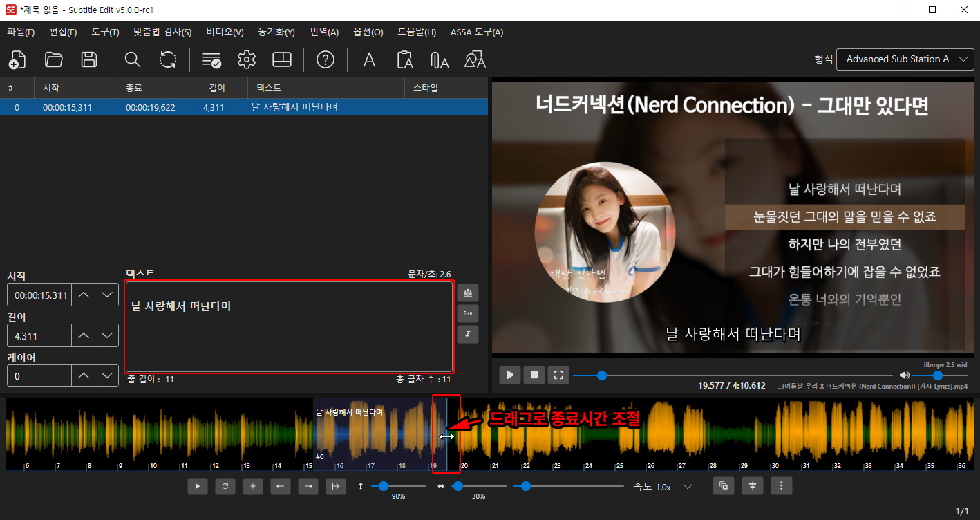This screenshot has height=520, width=980.
Task: Open the 비디오(V) menu
Action: [225, 32]
